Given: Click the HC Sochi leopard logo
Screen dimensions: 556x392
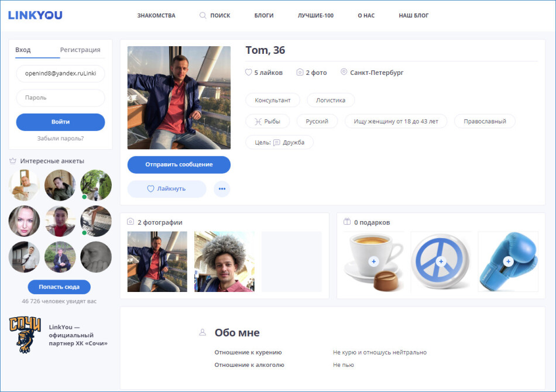Looking at the screenshot, I should 25,335.
